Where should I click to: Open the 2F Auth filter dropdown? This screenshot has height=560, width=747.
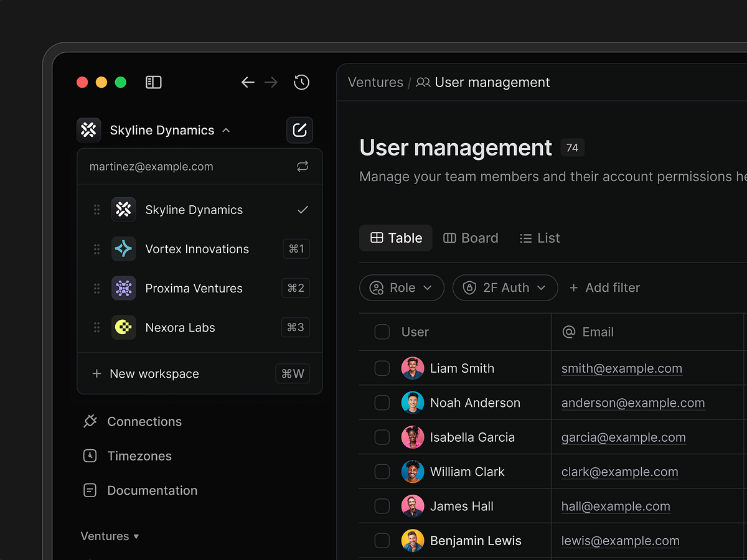coord(505,287)
